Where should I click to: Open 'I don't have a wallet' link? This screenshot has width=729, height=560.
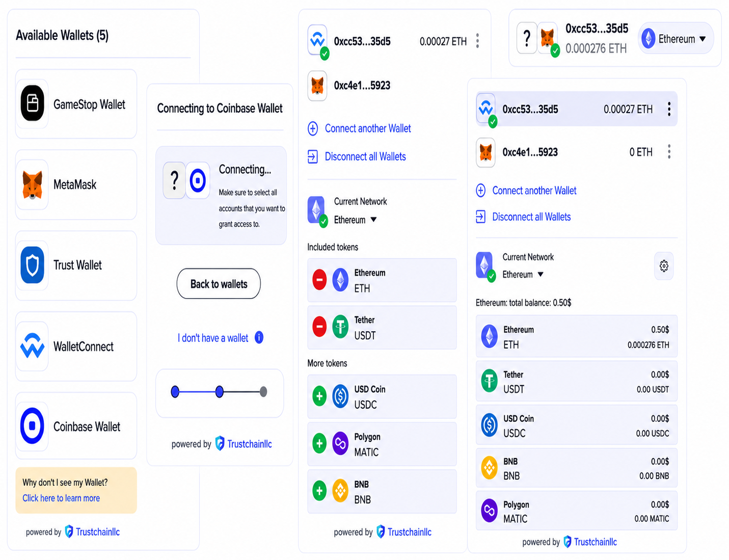[213, 338]
